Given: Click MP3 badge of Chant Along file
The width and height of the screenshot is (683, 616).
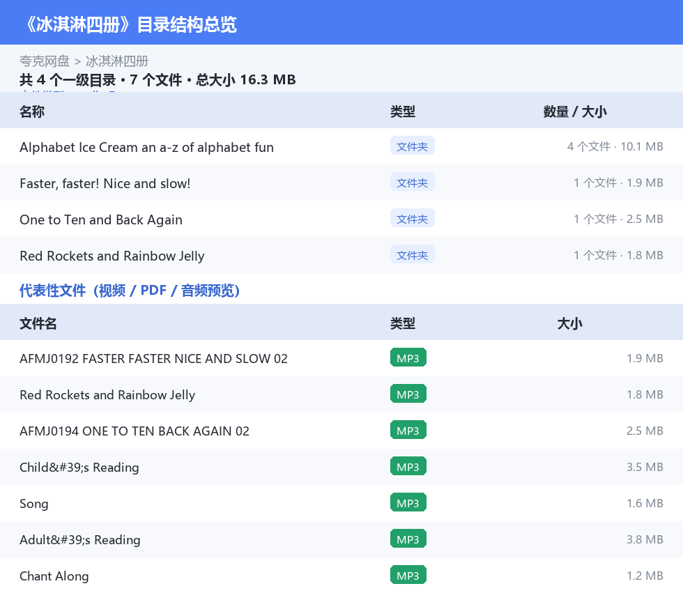Looking at the screenshot, I should pyautogui.click(x=408, y=575).
